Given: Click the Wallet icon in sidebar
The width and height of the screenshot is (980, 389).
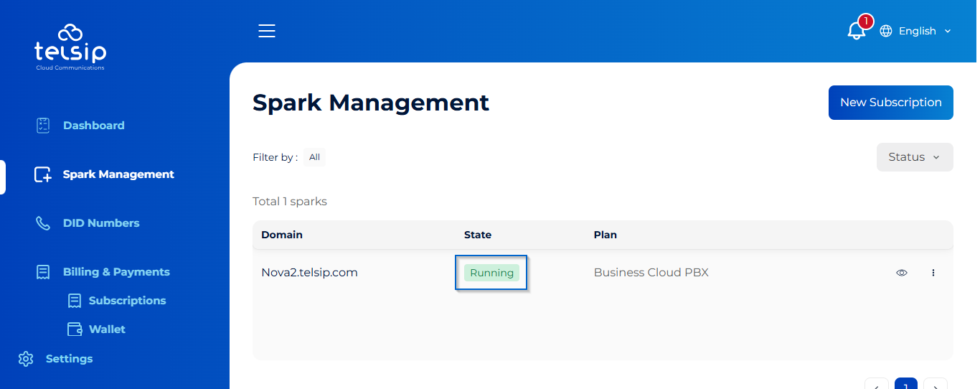Looking at the screenshot, I should [x=75, y=329].
